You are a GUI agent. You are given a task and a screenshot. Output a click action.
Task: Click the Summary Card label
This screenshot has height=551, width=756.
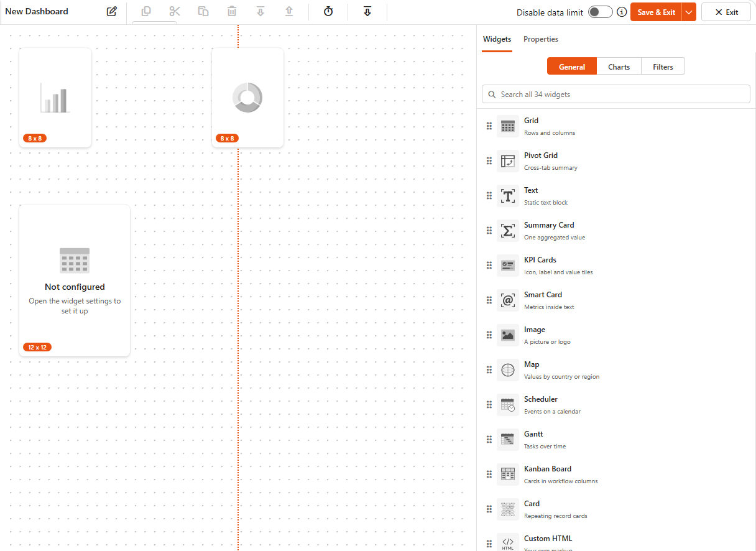[549, 225]
